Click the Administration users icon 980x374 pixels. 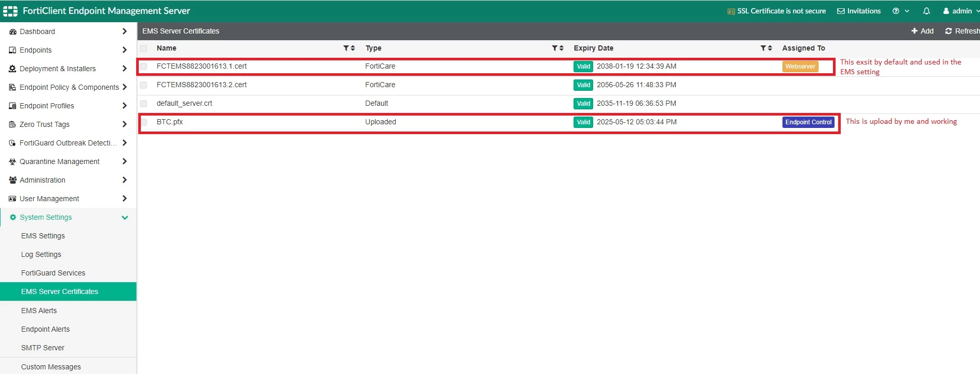(13, 180)
